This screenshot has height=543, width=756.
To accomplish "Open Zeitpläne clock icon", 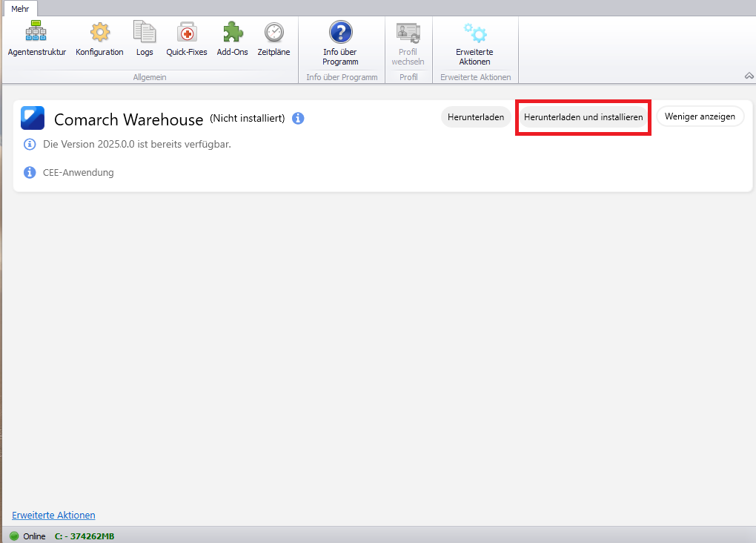I will pos(273,33).
